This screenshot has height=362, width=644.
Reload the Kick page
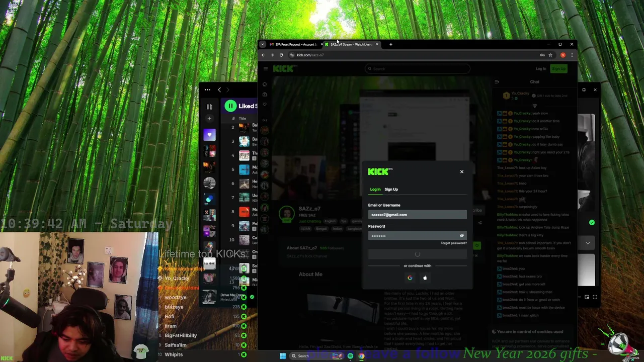click(x=281, y=55)
